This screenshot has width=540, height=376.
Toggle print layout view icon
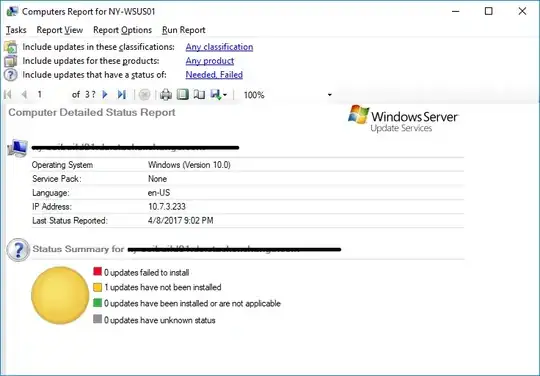(183, 94)
